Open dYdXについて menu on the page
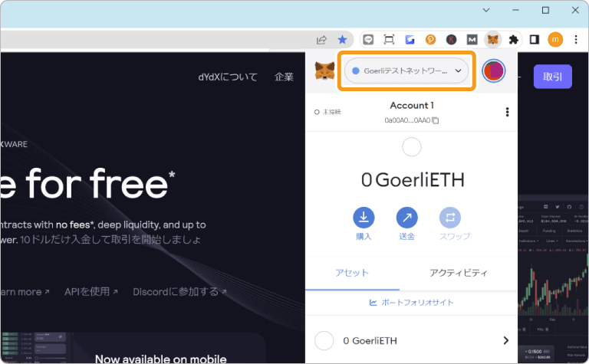The image size is (589, 364). 228,77
